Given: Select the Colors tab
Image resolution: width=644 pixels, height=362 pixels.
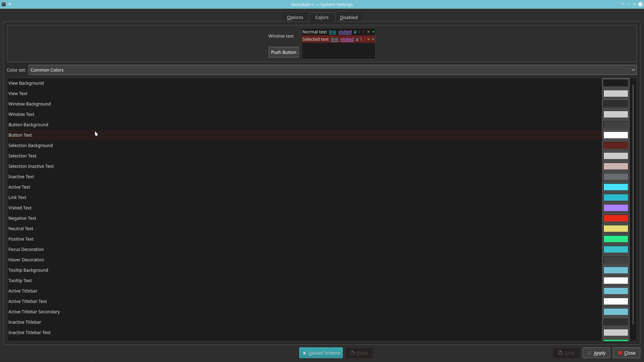Looking at the screenshot, I should tap(322, 17).
